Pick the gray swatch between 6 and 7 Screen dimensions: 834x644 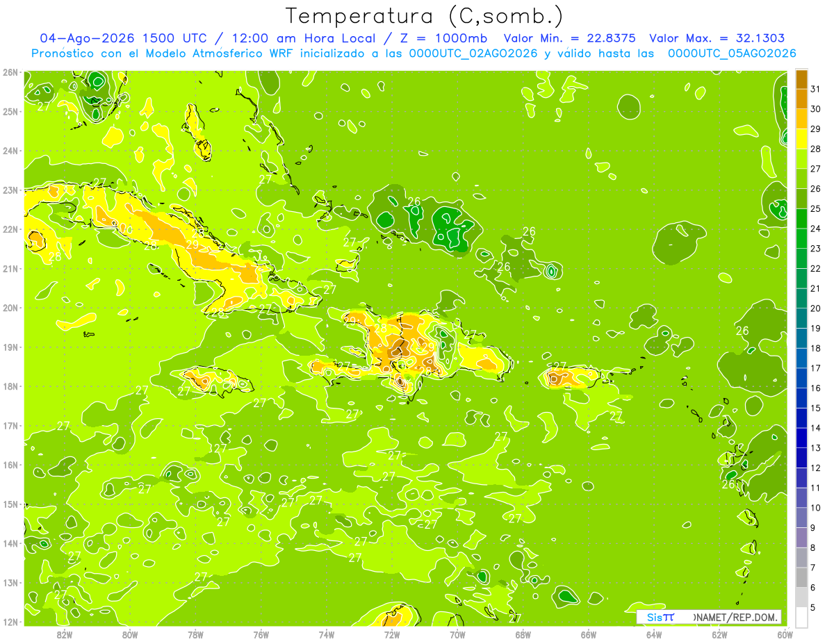pyautogui.click(x=801, y=577)
